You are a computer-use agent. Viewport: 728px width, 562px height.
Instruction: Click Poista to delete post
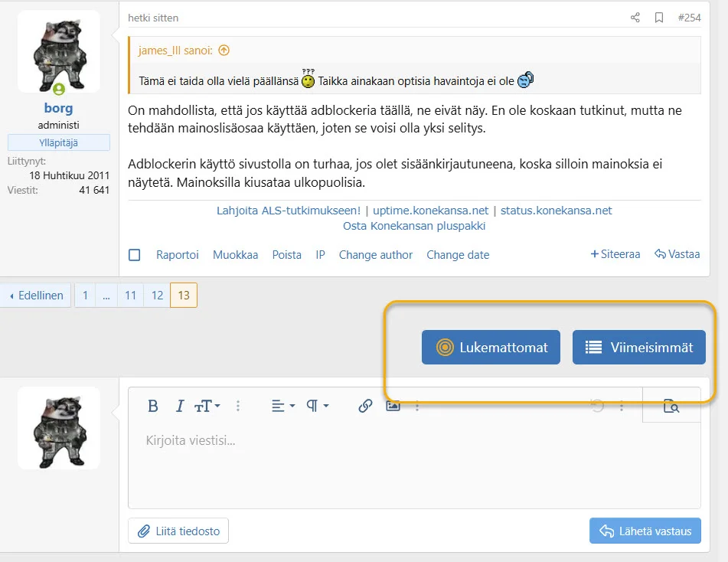point(286,255)
